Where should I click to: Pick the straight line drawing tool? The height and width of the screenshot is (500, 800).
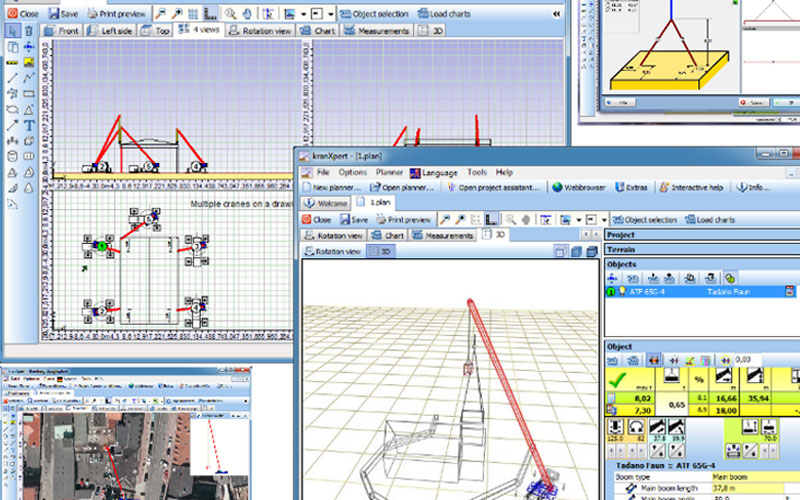coord(13,78)
